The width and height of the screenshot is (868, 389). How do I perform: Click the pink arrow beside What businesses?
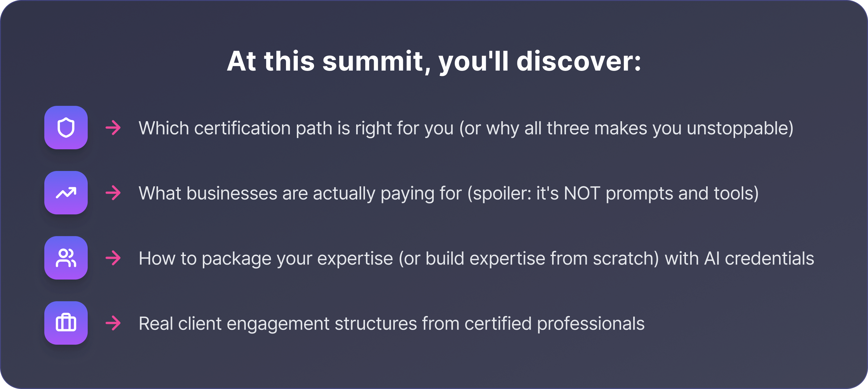click(x=113, y=193)
